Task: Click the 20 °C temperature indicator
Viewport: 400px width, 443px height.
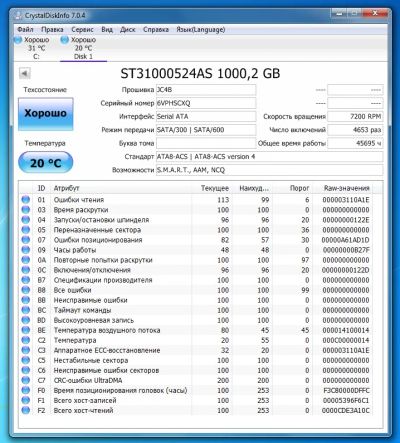Action: click(46, 163)
